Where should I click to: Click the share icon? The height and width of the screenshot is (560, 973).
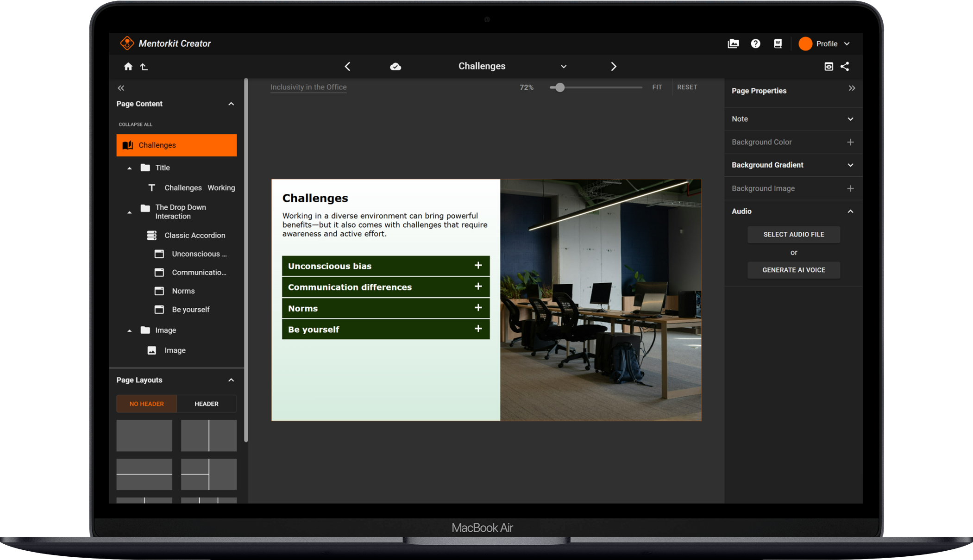845,67
